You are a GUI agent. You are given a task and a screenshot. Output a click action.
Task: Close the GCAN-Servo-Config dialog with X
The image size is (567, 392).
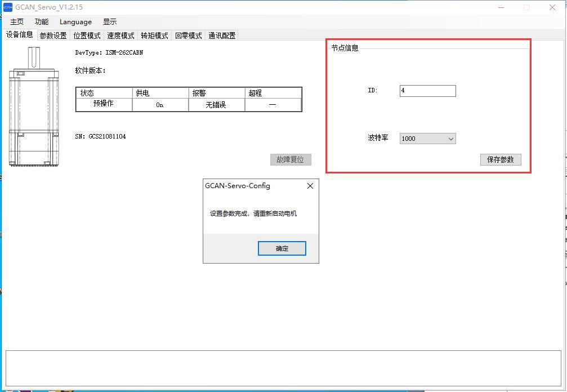(310, 186)
